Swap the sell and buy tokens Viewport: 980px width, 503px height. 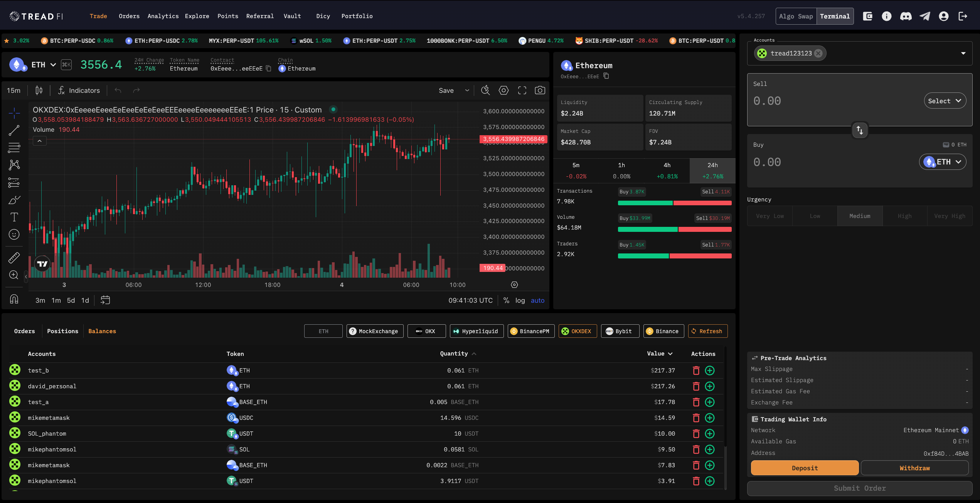coord(860,130)
